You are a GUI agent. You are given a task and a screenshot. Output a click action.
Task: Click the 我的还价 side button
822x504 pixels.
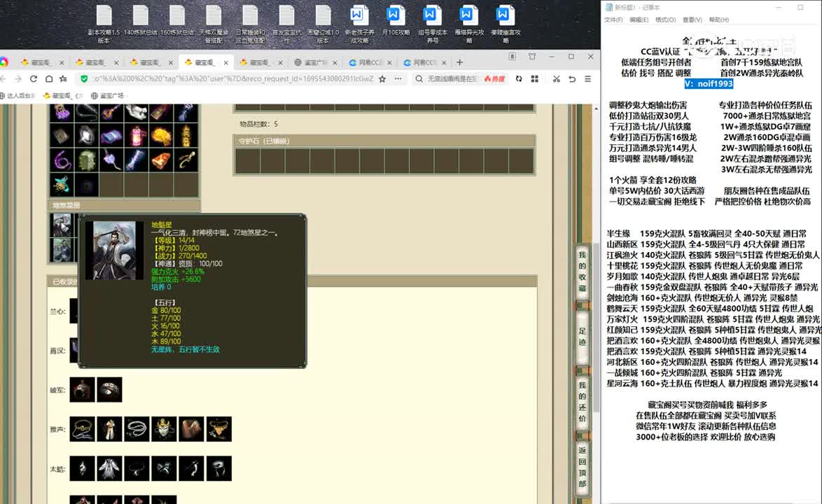[x=582, y=401]
